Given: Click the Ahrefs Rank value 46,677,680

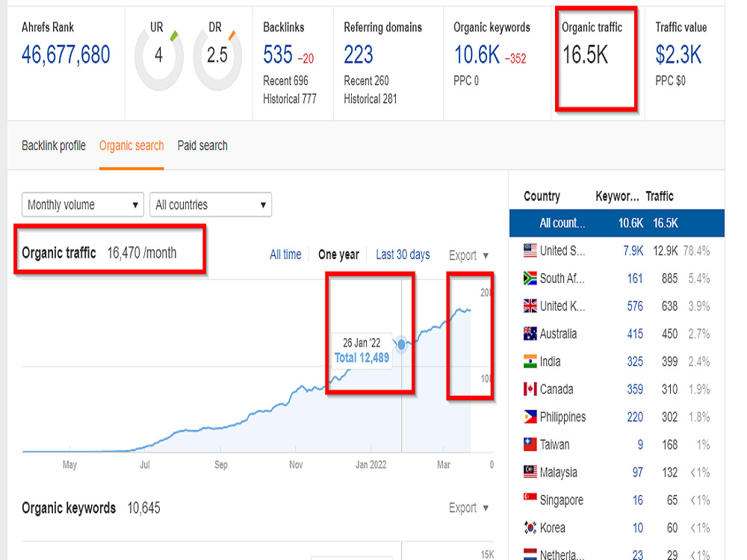Looking at the screenshot, I should pyautogui.click(x=66, y=55).
